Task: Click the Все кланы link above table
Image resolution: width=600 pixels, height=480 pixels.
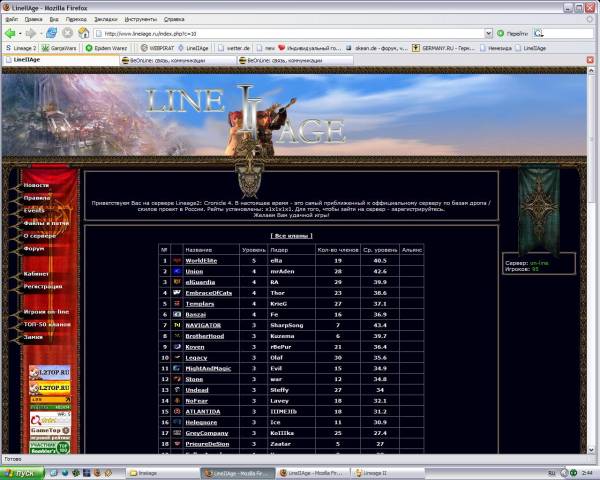Action: [x=292, y=236]
